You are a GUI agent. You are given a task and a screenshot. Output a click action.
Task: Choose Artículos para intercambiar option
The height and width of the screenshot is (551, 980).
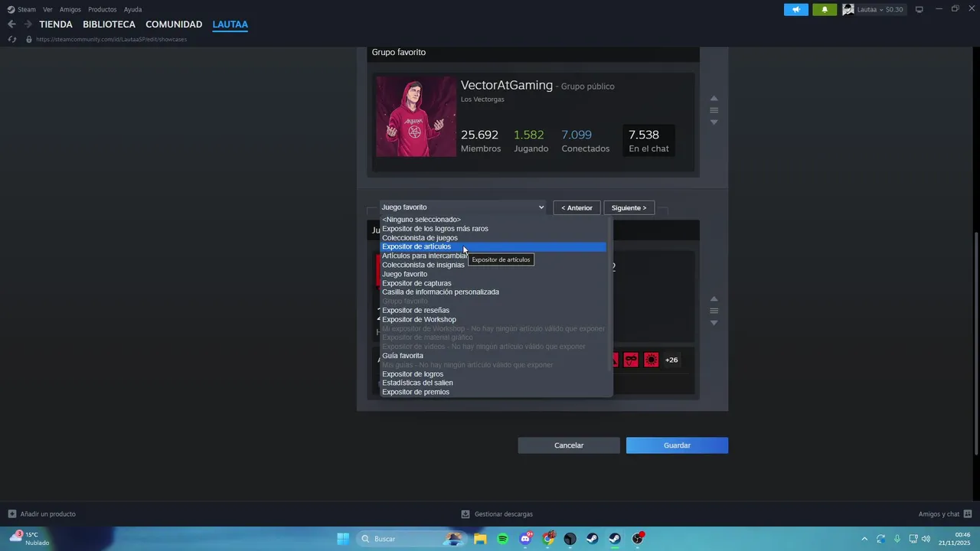(493, 256)
